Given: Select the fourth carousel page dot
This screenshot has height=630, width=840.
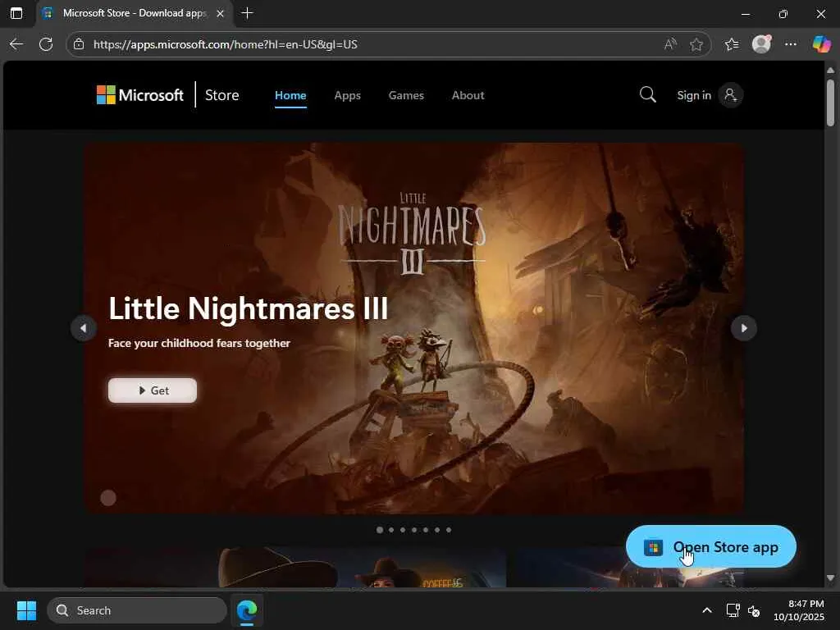Looking at the screenshot, I should point(414,530).
